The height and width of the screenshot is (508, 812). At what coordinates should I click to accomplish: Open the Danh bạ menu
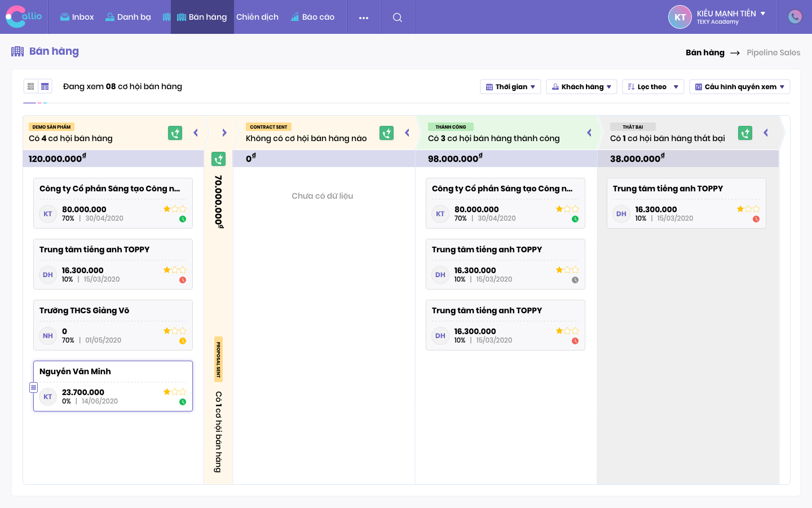[x=129, y=17]
